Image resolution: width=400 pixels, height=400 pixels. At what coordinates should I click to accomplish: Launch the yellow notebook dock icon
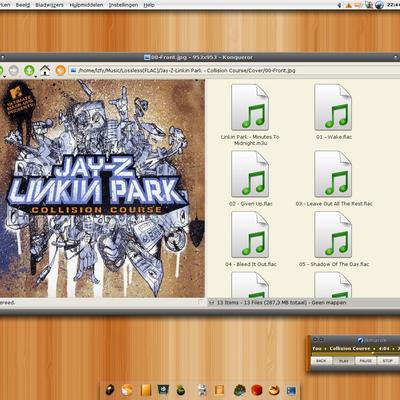pyautogui.click(x=146, y=390)
